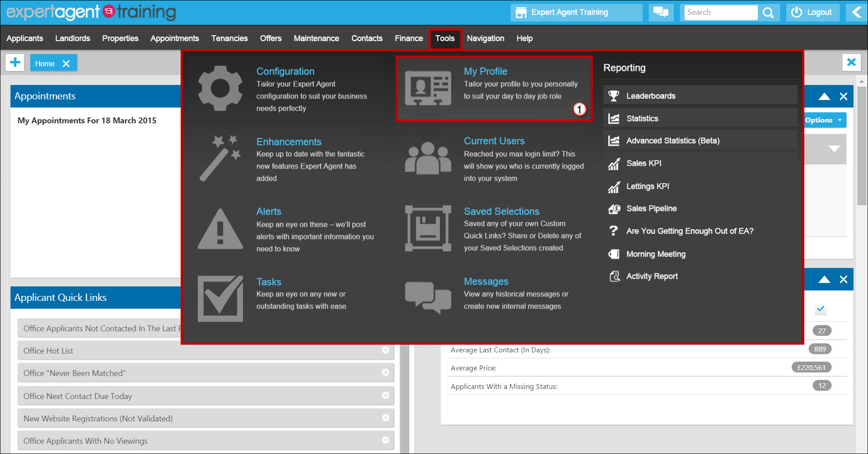
Task: Open the Leaderboards report
Action: pos(700,96)
